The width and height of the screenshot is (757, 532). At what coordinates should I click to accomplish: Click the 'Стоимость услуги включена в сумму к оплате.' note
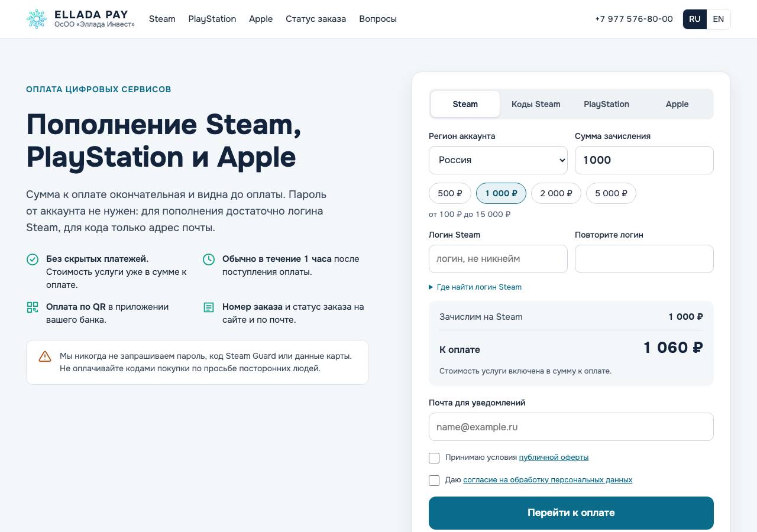click(525, 371)
